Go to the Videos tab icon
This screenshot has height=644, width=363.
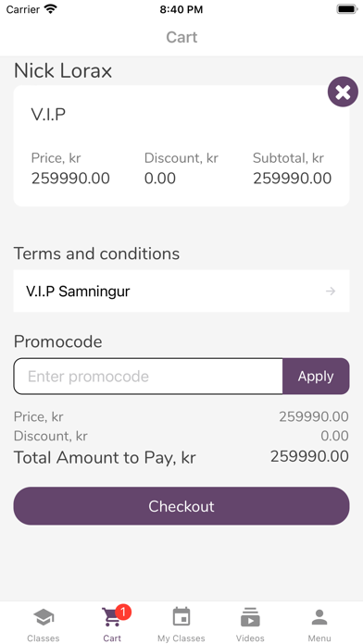tap(250, 617)
